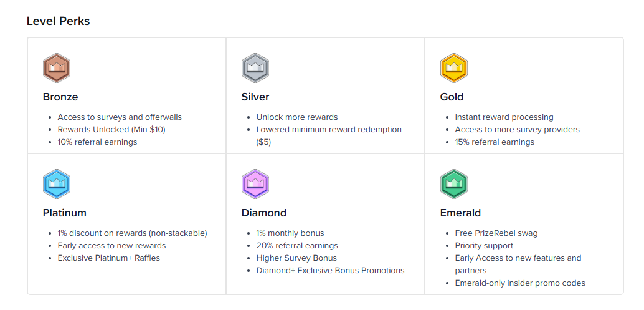Click '20% referral earnings' Diamond perk
Screen dimensions: 644x310
point(297,245)
